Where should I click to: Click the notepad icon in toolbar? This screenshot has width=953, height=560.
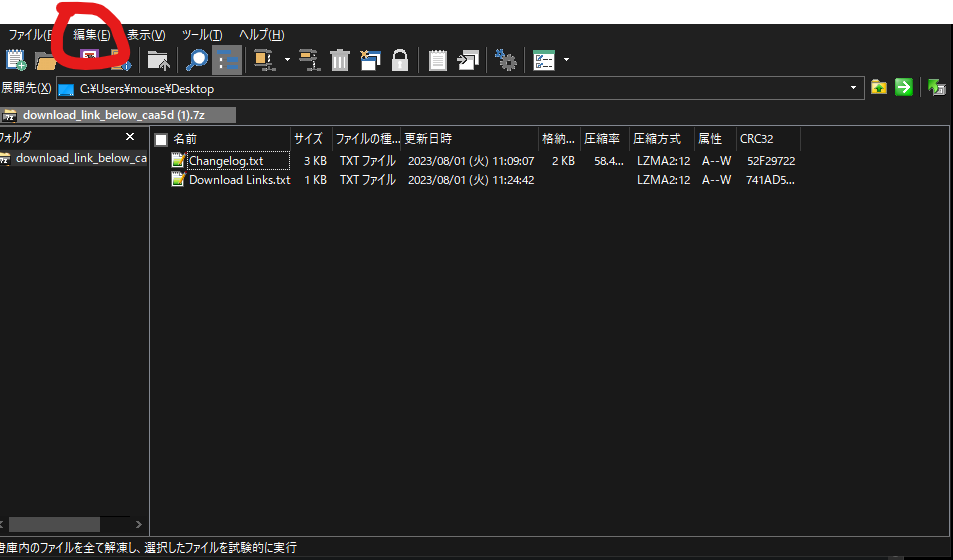pos(438,60)
